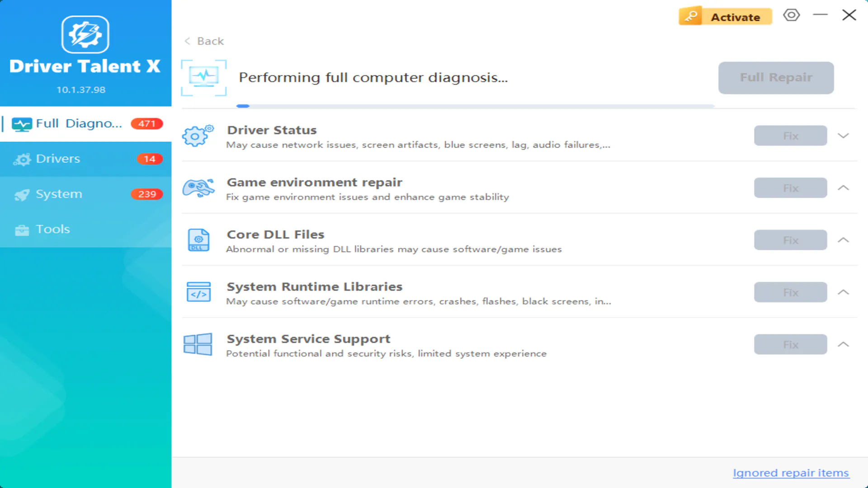Open the settings hexagon icon in title bar

coord(792,15)
